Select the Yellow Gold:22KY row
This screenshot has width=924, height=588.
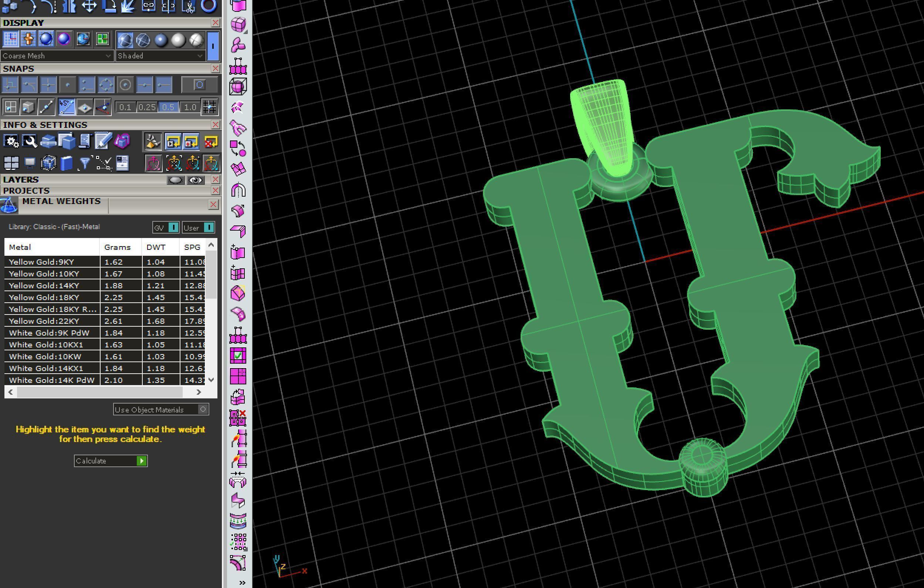pos(105,321)
